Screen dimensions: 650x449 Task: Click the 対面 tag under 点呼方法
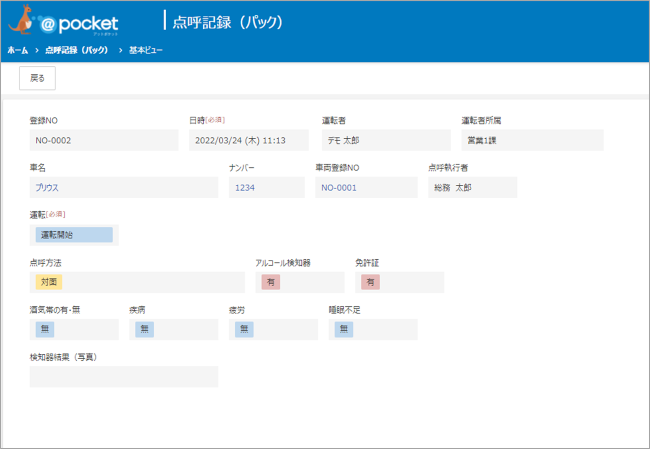[49, 282]
